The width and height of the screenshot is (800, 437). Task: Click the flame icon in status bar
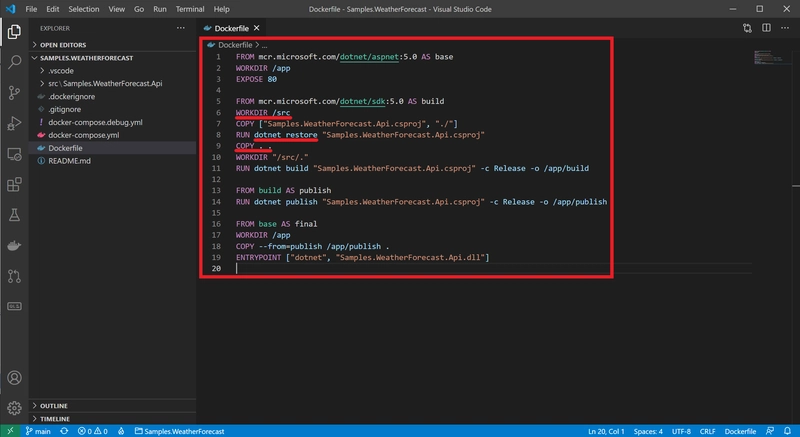121,431
